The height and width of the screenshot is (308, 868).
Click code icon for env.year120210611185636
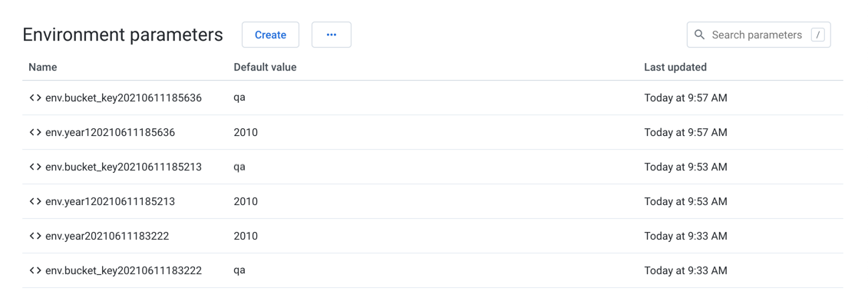(35, 132)
